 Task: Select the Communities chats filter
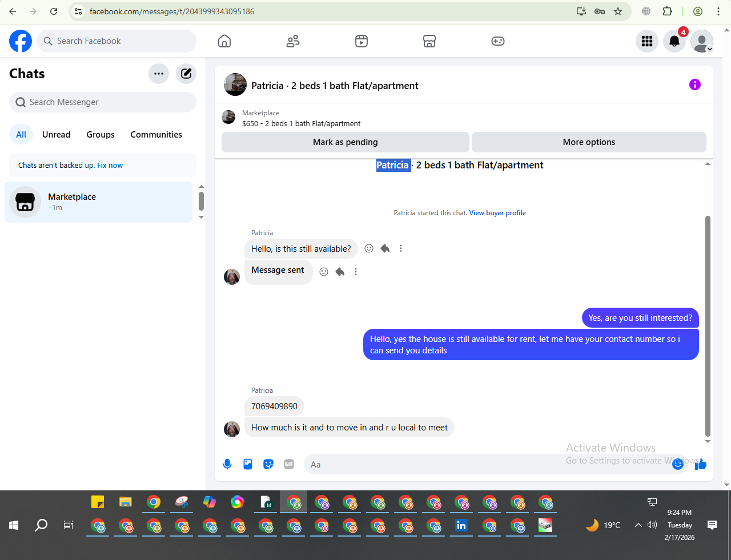(x=156, y=135)
